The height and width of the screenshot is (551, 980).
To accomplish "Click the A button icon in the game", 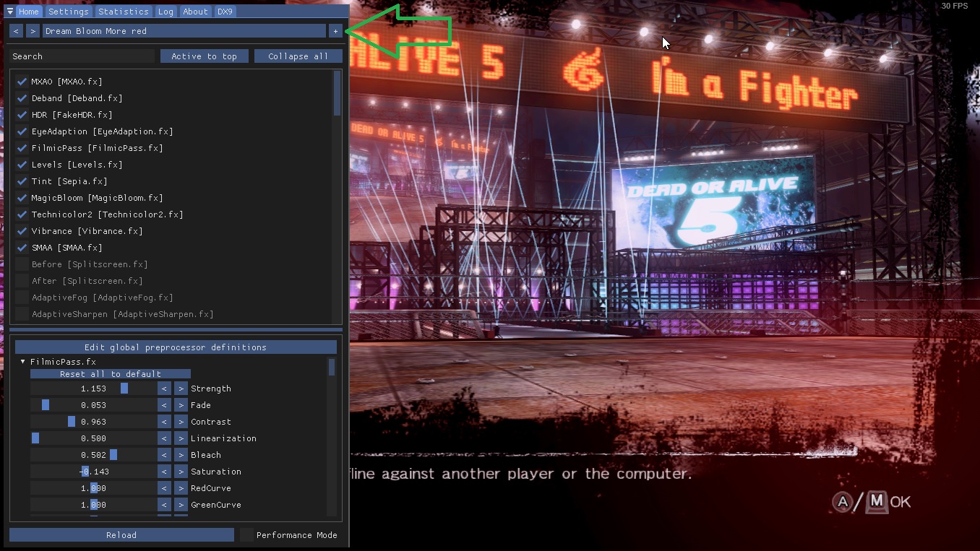I will (842, 502).
